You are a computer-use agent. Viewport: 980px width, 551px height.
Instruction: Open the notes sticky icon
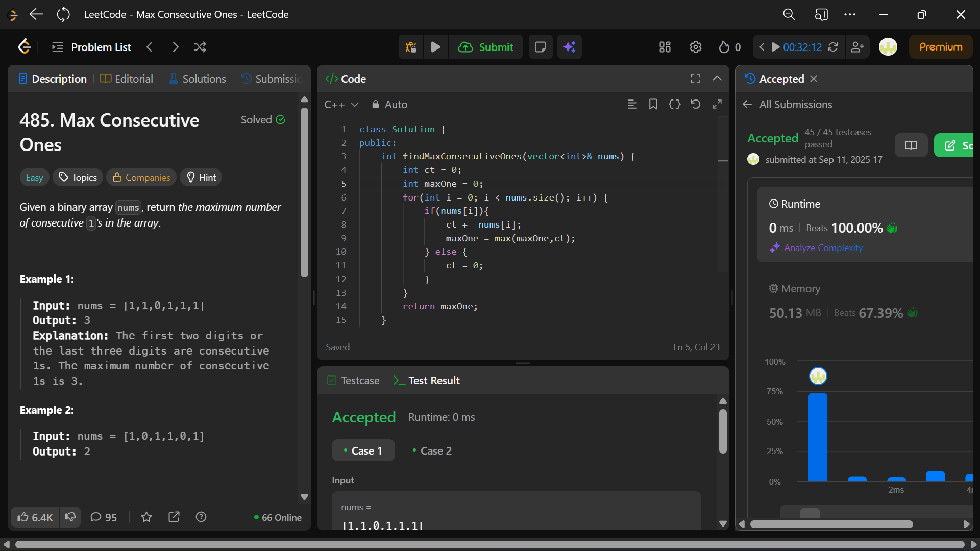pyautogui.click(x=540, y=47)
